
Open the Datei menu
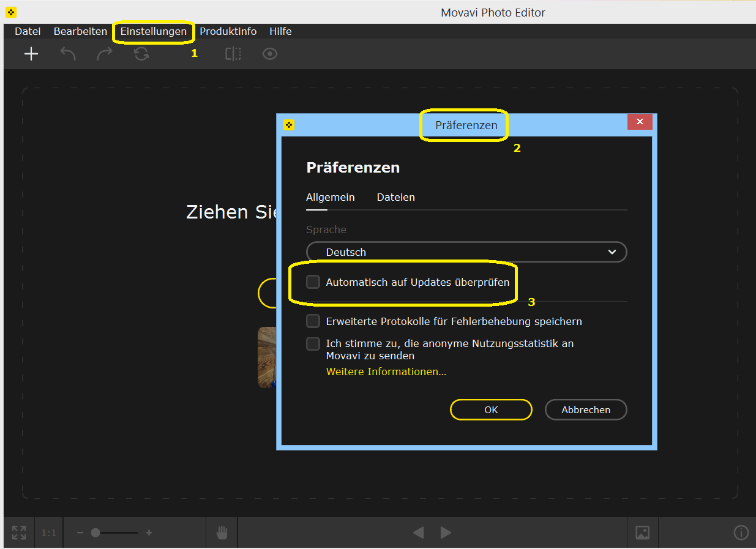(x=28, y=31)
